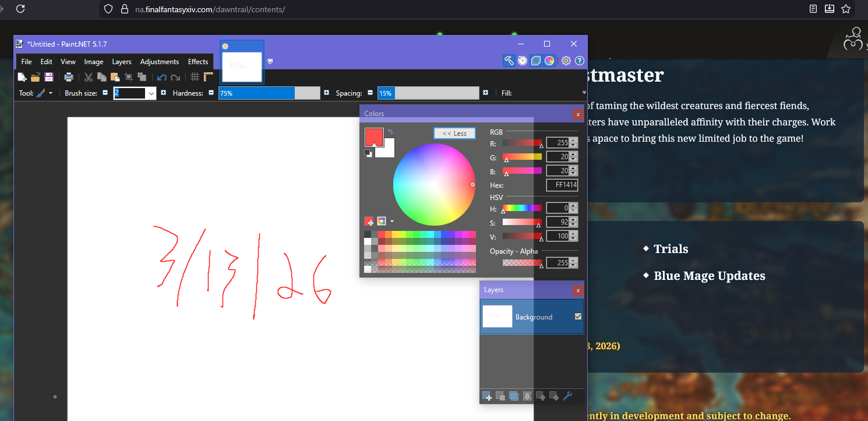Decrease spacing with the minus button
The image size is (868, 421).
click(370, 93)
